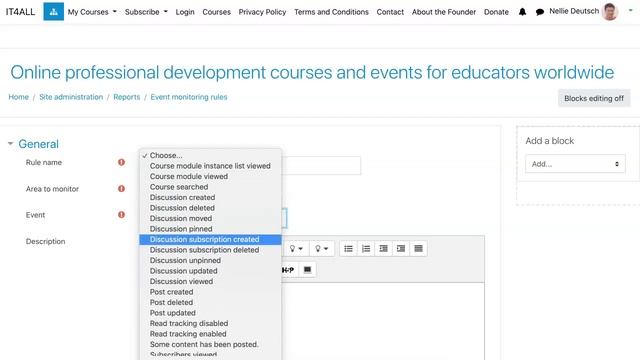This screenshot has width=640, height=360.
Task: Open the Courses nav link
Action: (x=216, y=12)
